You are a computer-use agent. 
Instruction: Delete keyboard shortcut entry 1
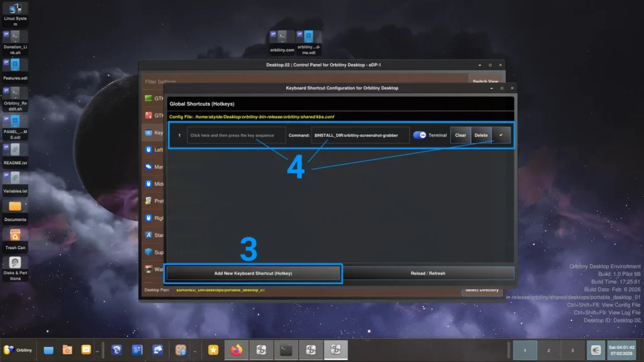click(481, 135)
